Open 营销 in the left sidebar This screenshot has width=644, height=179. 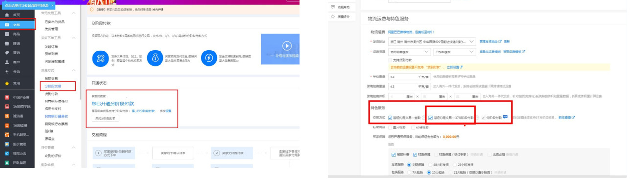click(x=16, y=53)
